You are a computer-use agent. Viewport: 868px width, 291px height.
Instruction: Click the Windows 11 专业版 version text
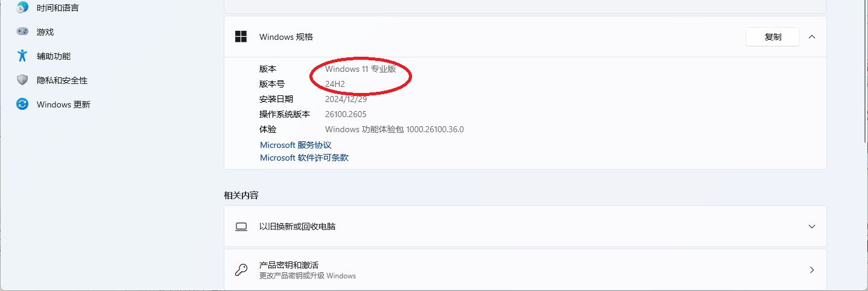[x=361, y=69]
